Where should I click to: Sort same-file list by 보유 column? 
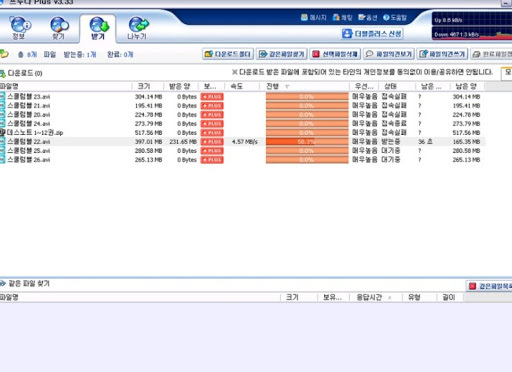(333, 297)
